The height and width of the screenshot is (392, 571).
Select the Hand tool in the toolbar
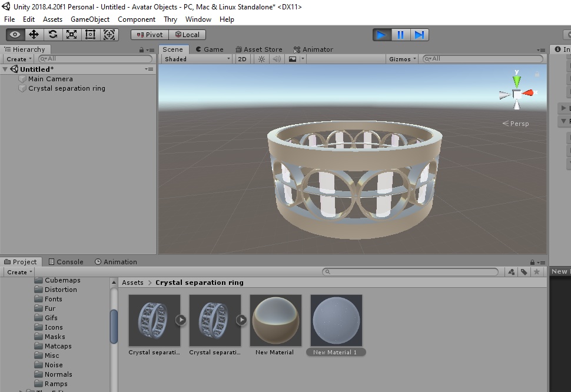(15, 34)
